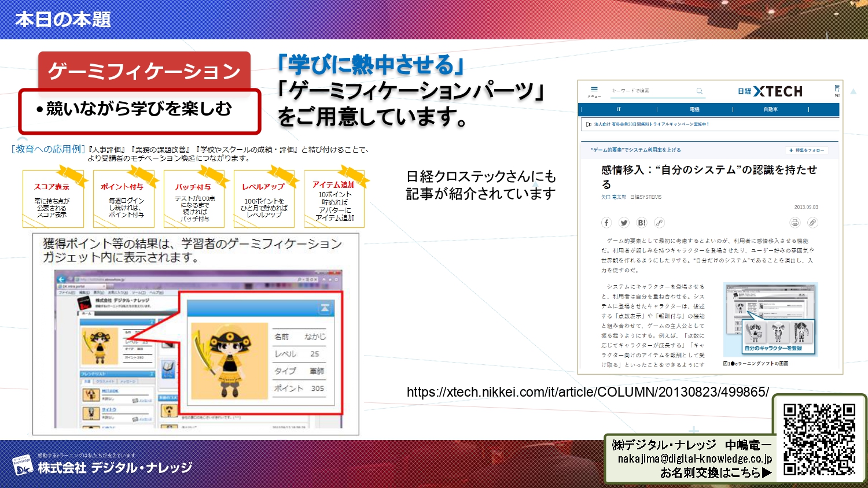Screen dimensions: 868x488
Task: Click author link 矢口 竜太郎
Action: (613, 197)
